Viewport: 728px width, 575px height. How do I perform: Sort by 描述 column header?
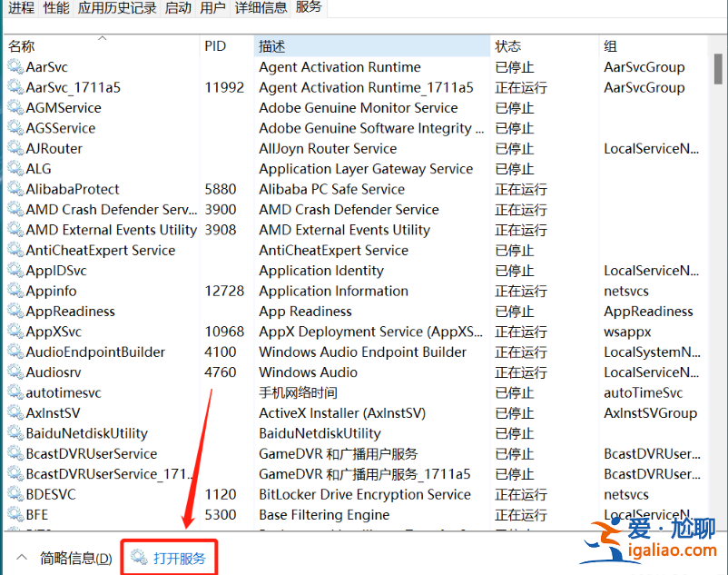pos(272,46)
